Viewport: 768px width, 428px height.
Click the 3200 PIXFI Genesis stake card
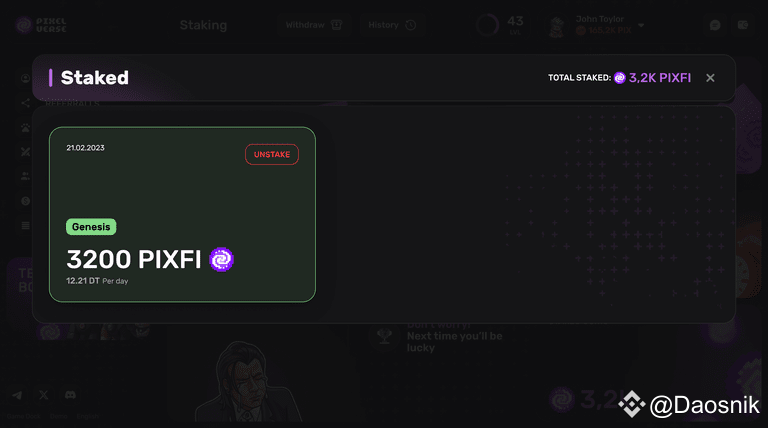click(182, 214)
